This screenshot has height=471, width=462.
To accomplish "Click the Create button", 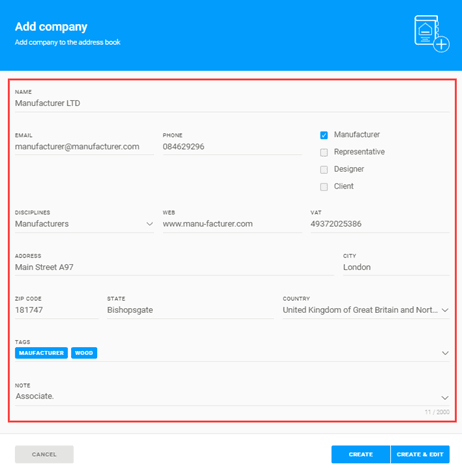I will (x=361, y=454).
